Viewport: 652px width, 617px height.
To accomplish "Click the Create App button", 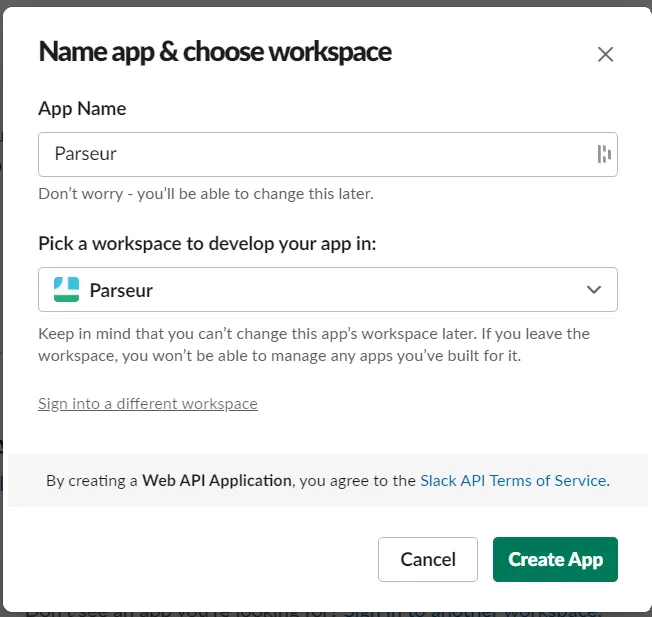I will coord(555,559).
